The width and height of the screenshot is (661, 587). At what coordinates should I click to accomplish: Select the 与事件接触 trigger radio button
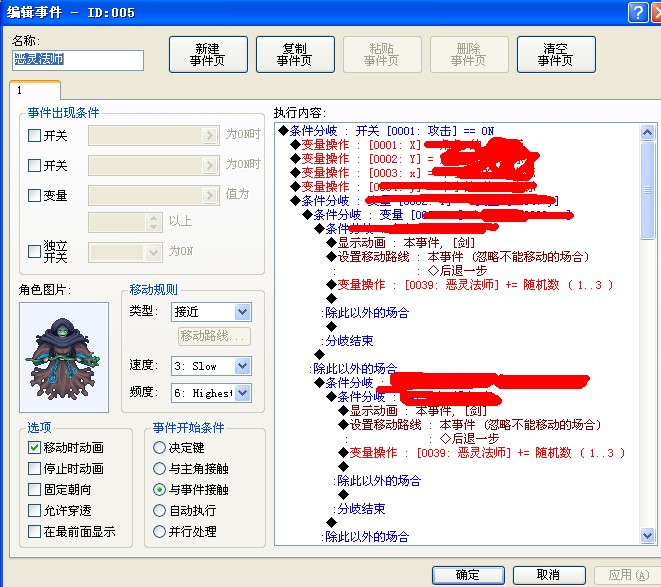[159, 490]
